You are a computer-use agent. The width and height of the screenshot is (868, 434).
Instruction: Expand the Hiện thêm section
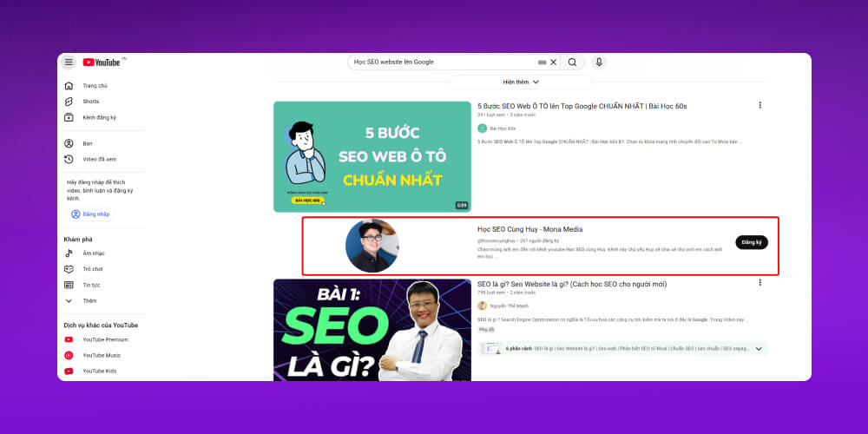point(521,82)
